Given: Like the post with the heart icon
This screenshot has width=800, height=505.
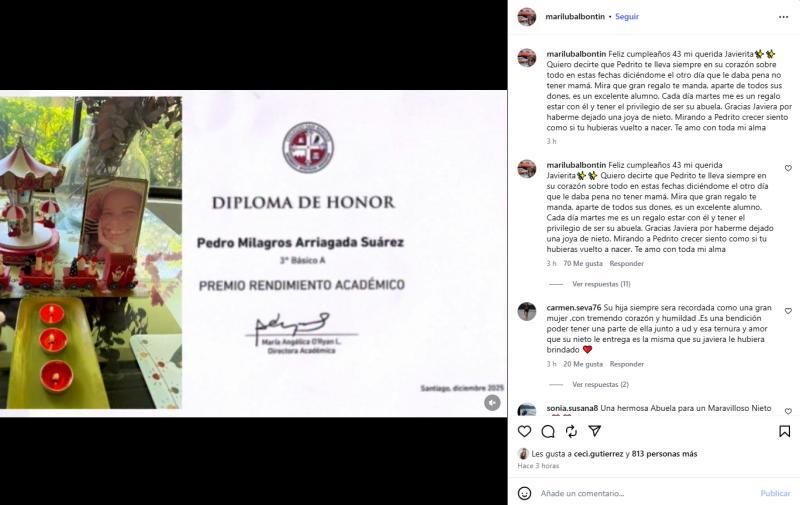Looking at the screenshot, I should (x=524, y=432).
